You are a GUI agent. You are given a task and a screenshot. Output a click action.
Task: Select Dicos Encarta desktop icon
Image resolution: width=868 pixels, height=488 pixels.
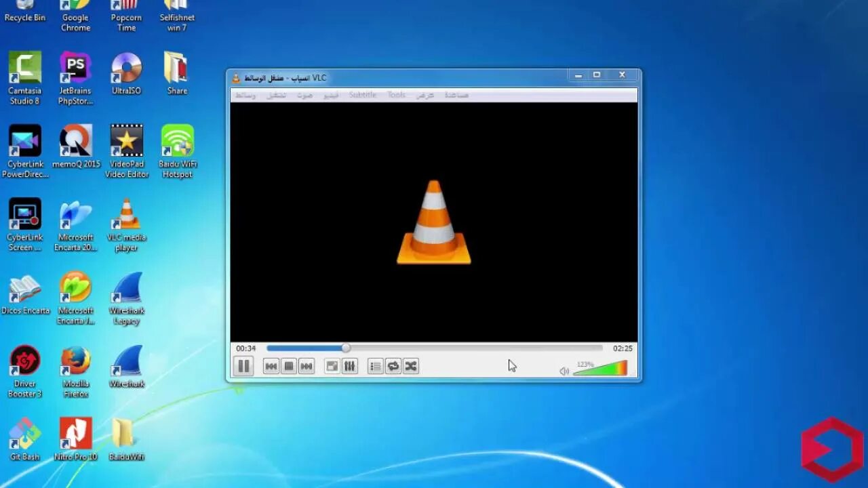pos(25,294)
